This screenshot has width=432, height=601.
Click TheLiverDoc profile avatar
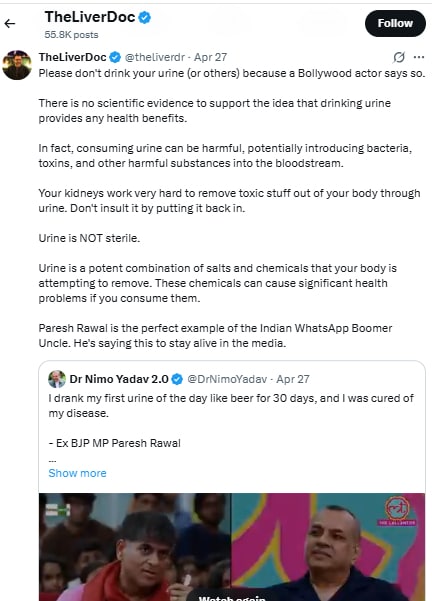[16, 65]
